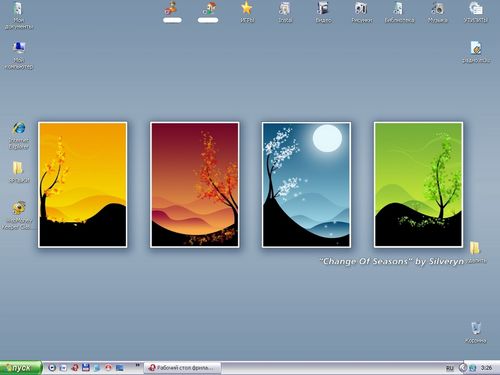Expand the quick launch overflow chevron
Viewport: 500px width, 375px height.
pos(137,365)
